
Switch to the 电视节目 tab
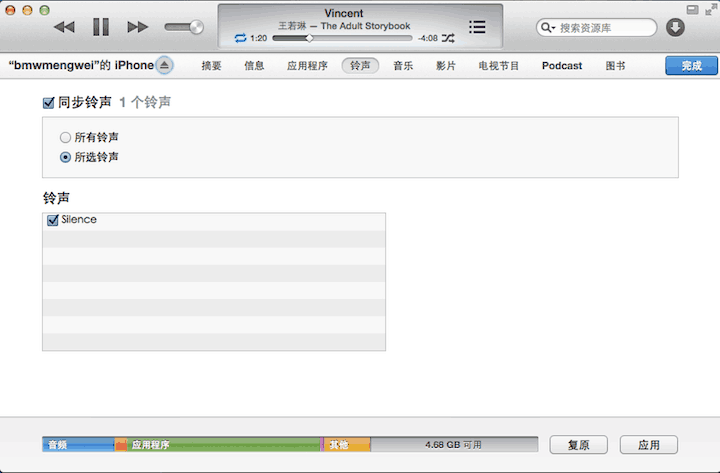(499, 66)
